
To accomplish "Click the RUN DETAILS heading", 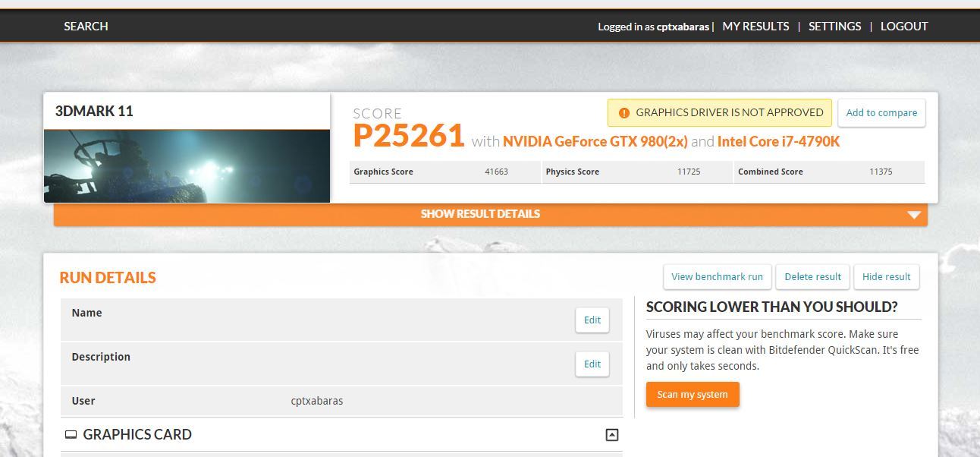I will click(x=108, y=277).
